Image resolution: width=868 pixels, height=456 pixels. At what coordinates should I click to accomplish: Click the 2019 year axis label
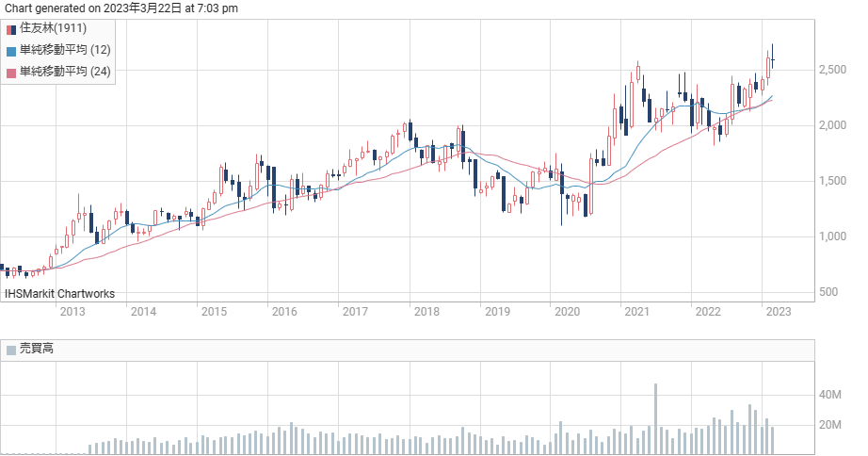pos(498,312)
